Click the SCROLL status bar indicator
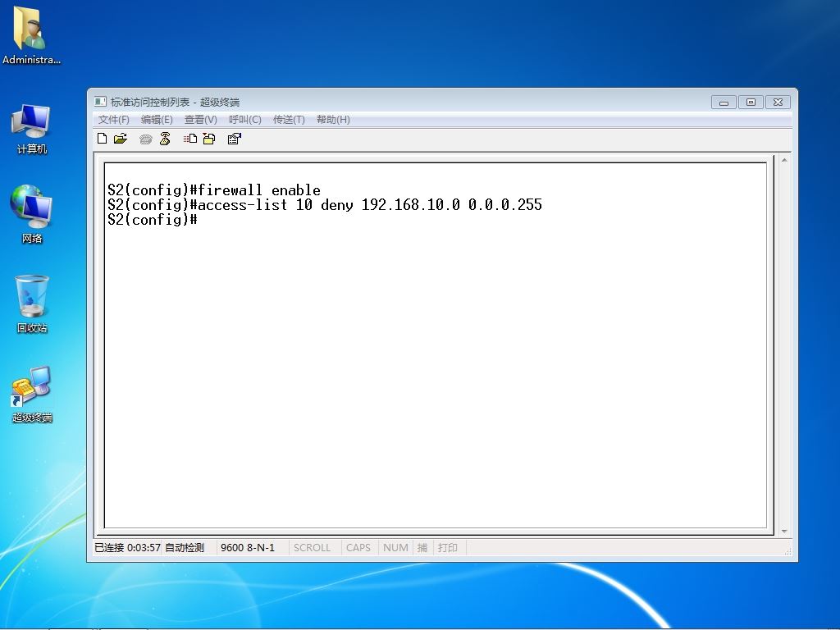The height and width of the screenshot is (630, 840). tap(312, 547)
